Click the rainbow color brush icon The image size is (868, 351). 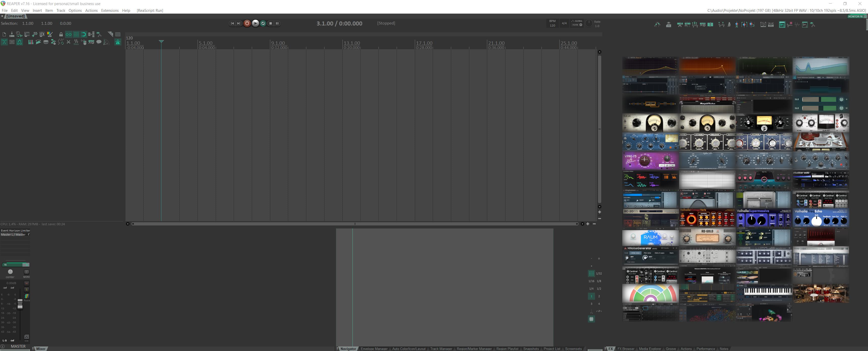50,34
